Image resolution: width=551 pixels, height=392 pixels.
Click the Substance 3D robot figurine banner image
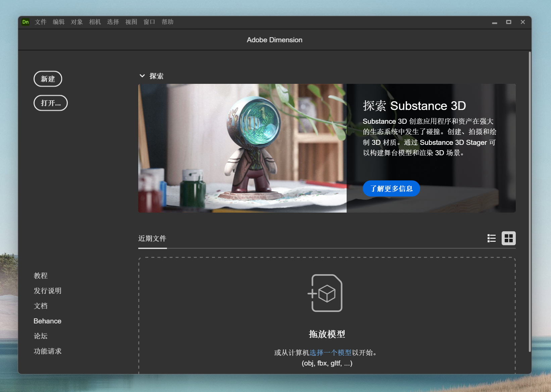click(x=242, y=148)
